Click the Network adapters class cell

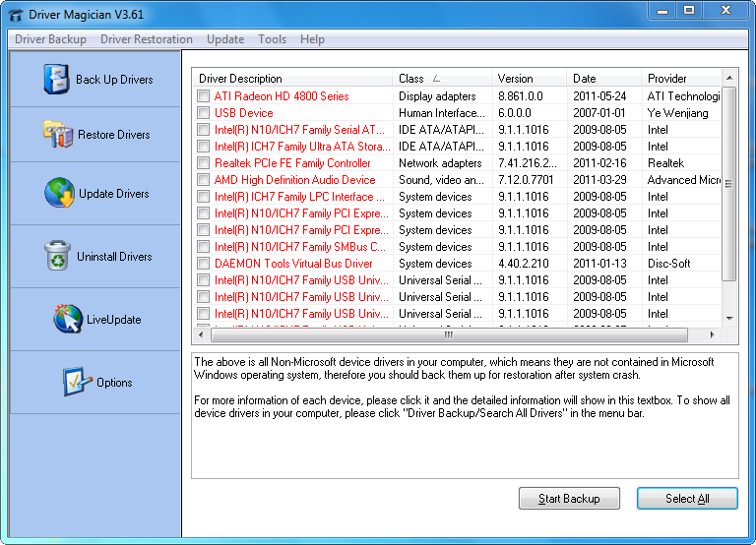440,163
